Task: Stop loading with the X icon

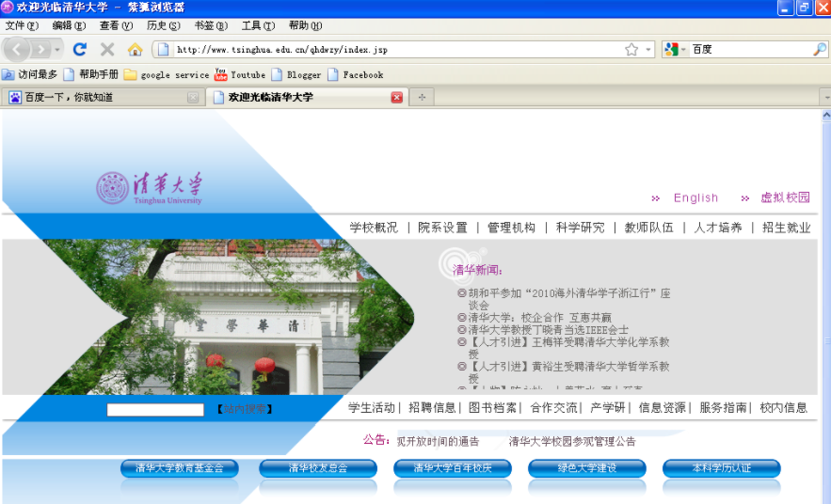Action: pyautogui.click(x=107, y=49)
